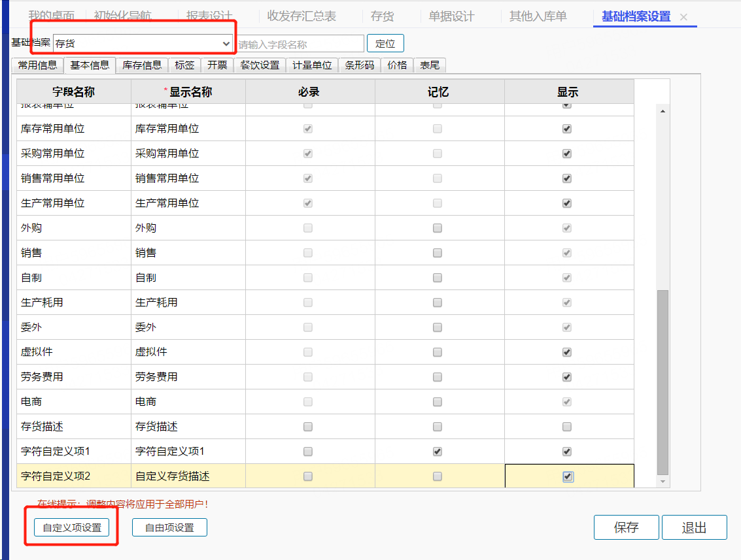
Task: Switch to the 单据设计 top tab
Action: click(451, 16)
